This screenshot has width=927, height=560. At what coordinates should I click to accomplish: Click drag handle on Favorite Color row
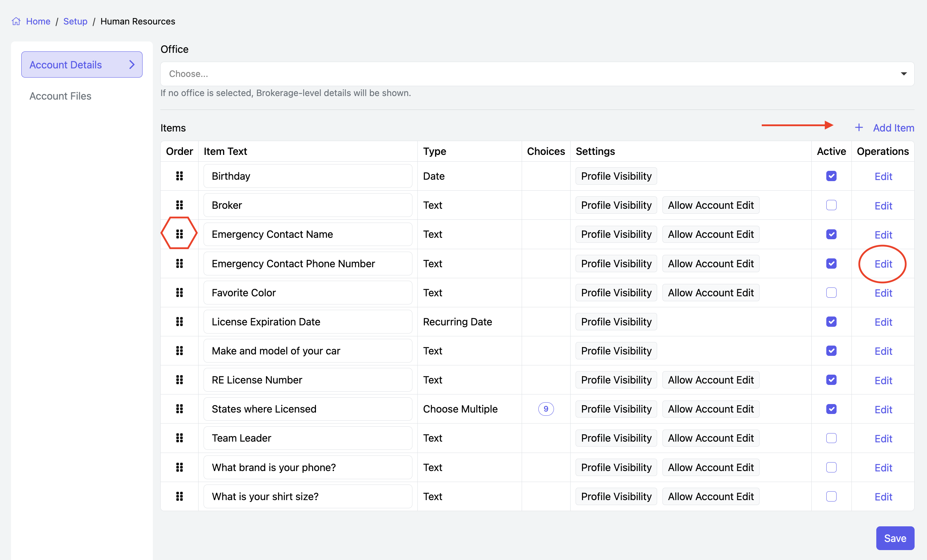coord(179,293)
